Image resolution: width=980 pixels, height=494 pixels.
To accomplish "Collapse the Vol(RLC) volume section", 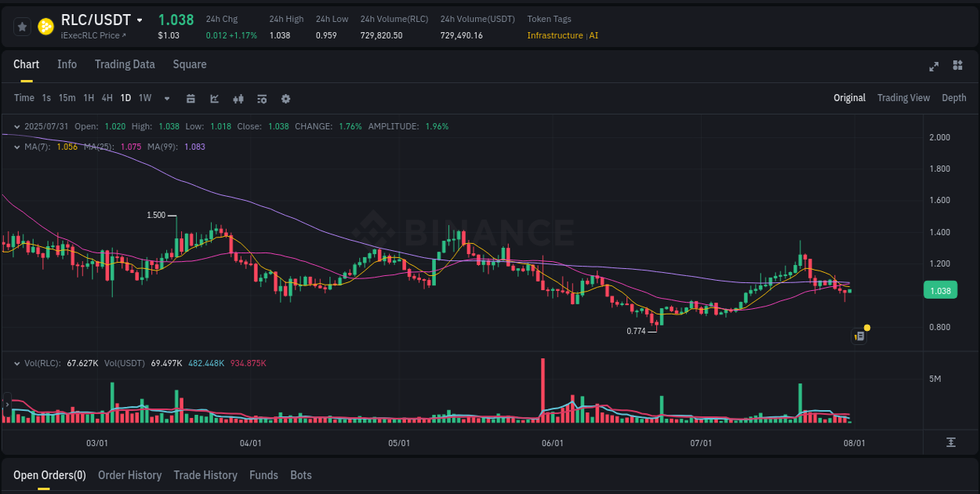I will (x=17, y=363).
